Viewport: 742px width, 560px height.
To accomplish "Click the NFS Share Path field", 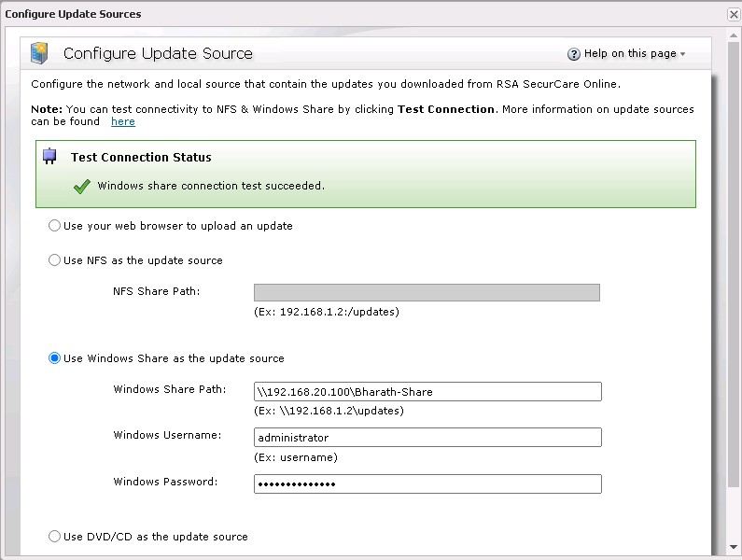I will [x=427, y=293].
